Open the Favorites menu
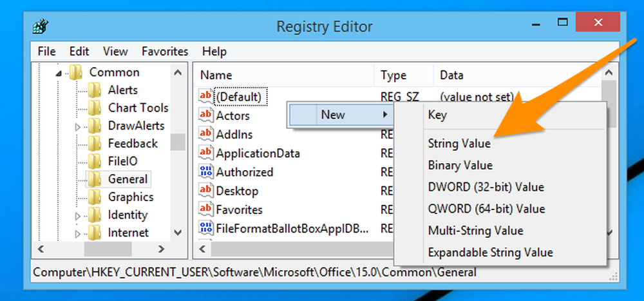644x301 pixels. coord(165,52)
